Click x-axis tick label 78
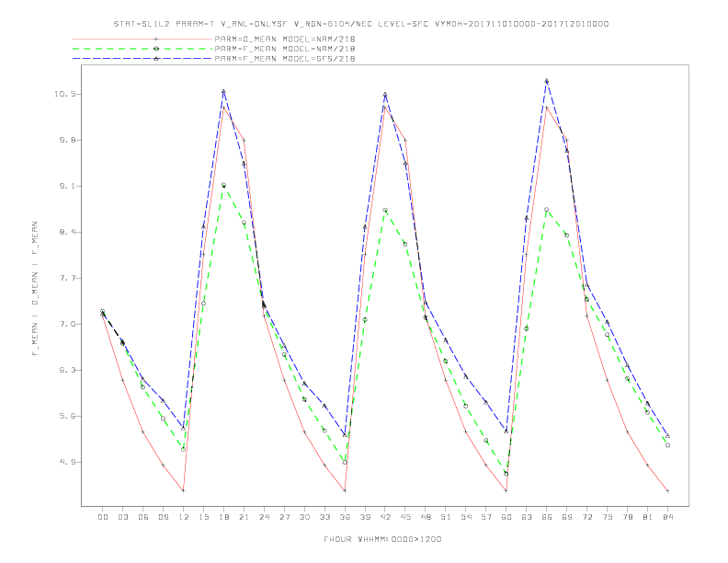The width and height of the screenshot is (728, 563). point(628,517)
